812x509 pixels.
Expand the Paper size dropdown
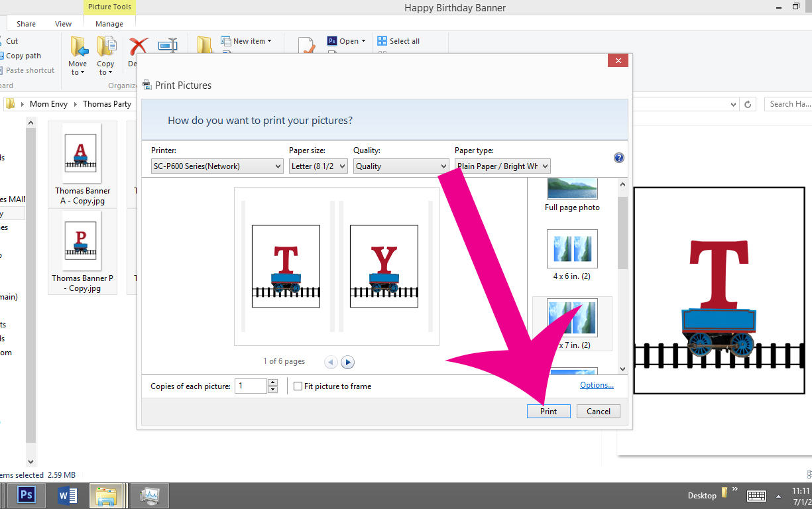tap(318, 166)
